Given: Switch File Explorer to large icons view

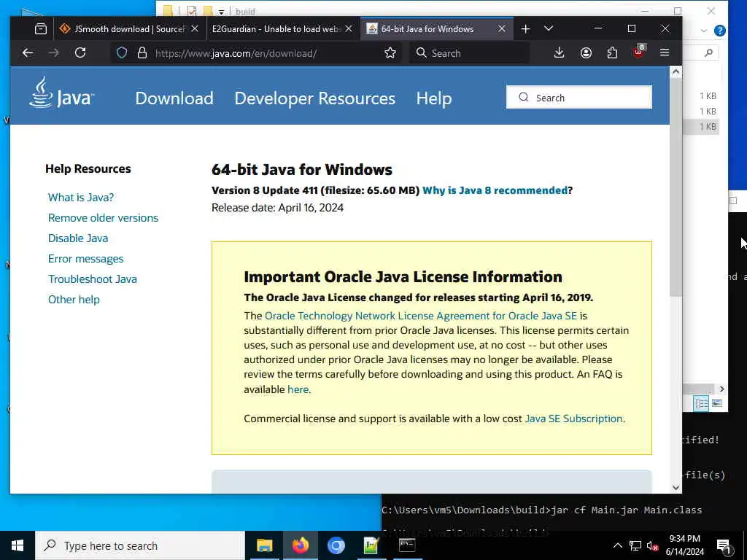Looking at the screenshot, I should pyautogui.click(x=717, y=403).
